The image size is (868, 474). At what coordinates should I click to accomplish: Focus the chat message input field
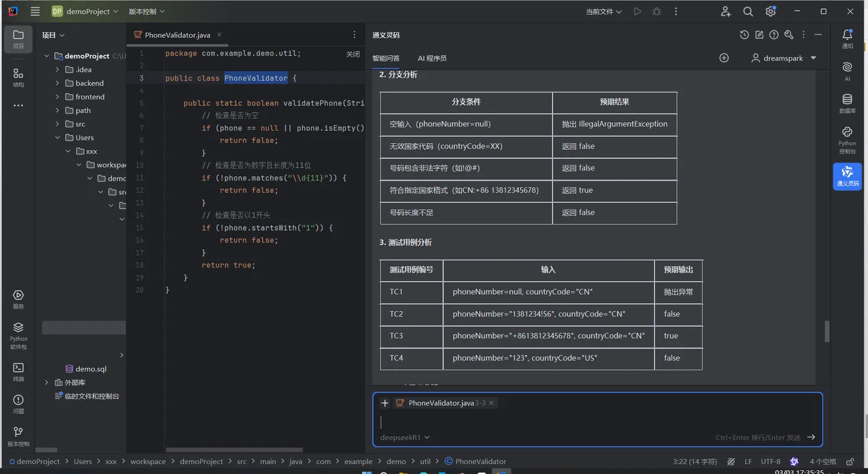click(x=598, y=422)
